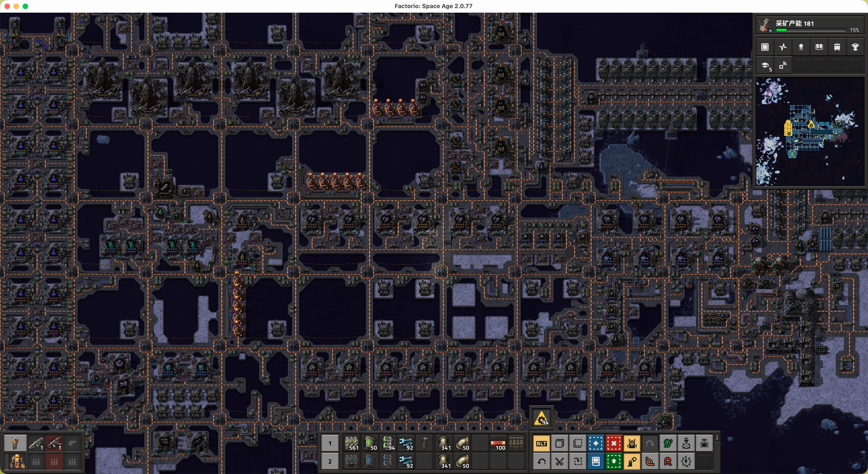
Task: Toggle the personal roboport backpack shortcut
Action: (x=632, y=443)
